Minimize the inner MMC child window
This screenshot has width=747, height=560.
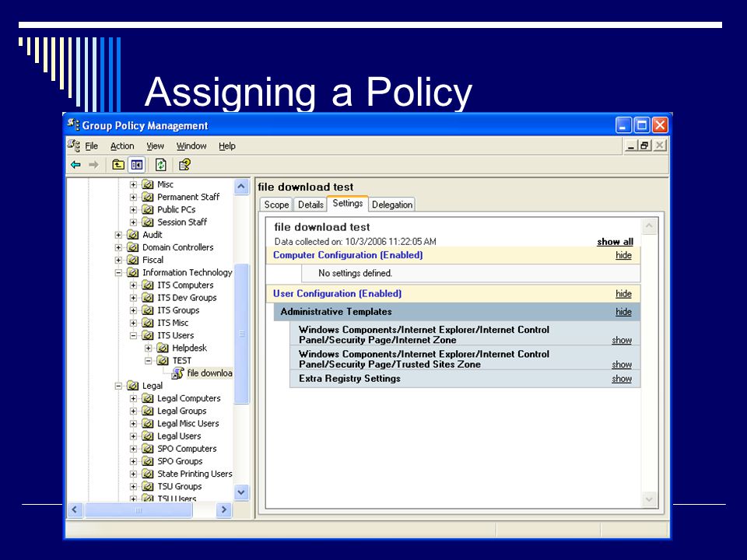pyautogui.click(x=632, y=145)
